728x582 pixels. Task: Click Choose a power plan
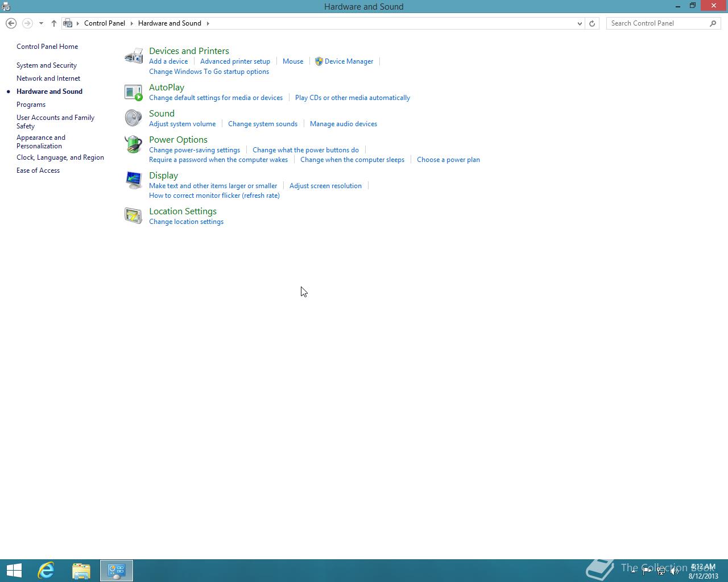point(448,160)
